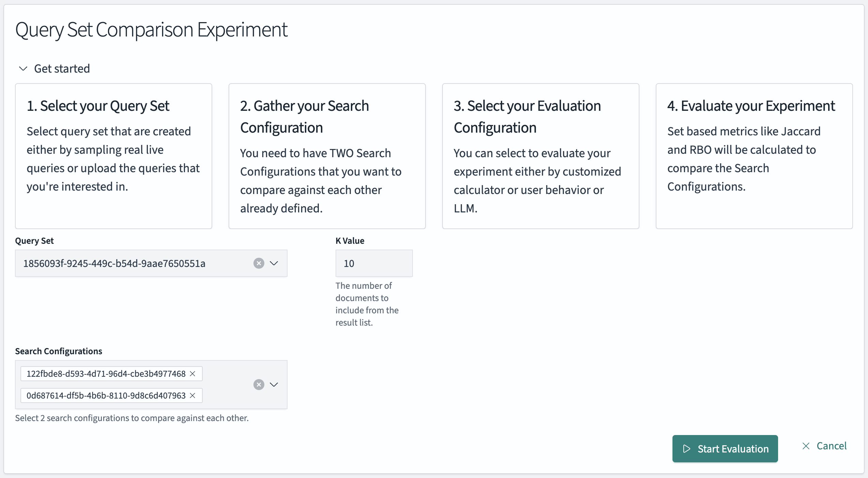Remove the 122fbde8 search configuration chip
Image resolution: width=868 pixels, height=478 pixels.
pos(192,374)
